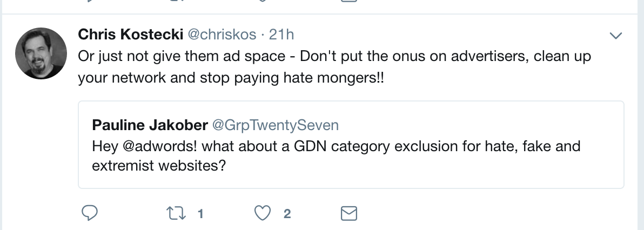Click the cut-off envelope icon at top edge

coord(350,2)
